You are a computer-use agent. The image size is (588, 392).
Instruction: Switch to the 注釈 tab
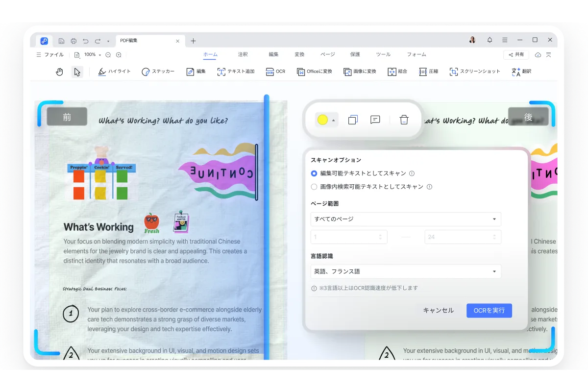pos(243,55)
